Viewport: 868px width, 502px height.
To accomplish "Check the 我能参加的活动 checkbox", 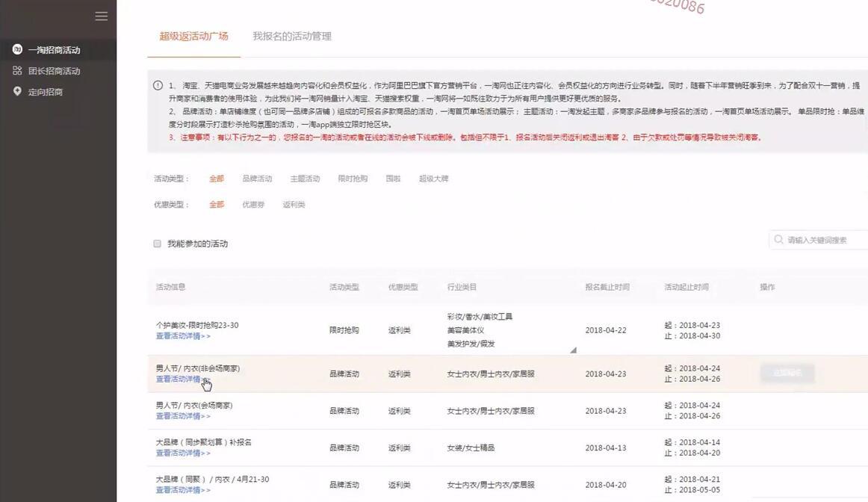I will pos(157,242).
